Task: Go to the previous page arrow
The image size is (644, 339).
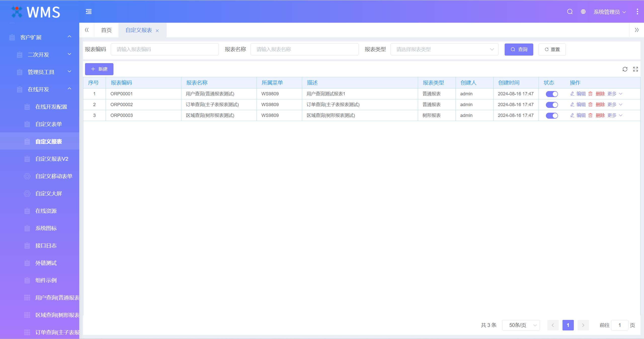Action: [553, 325]
